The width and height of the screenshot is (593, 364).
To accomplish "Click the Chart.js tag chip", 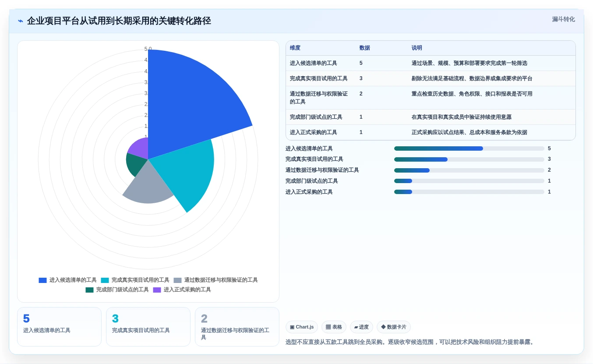I will [x=302, y=327].
